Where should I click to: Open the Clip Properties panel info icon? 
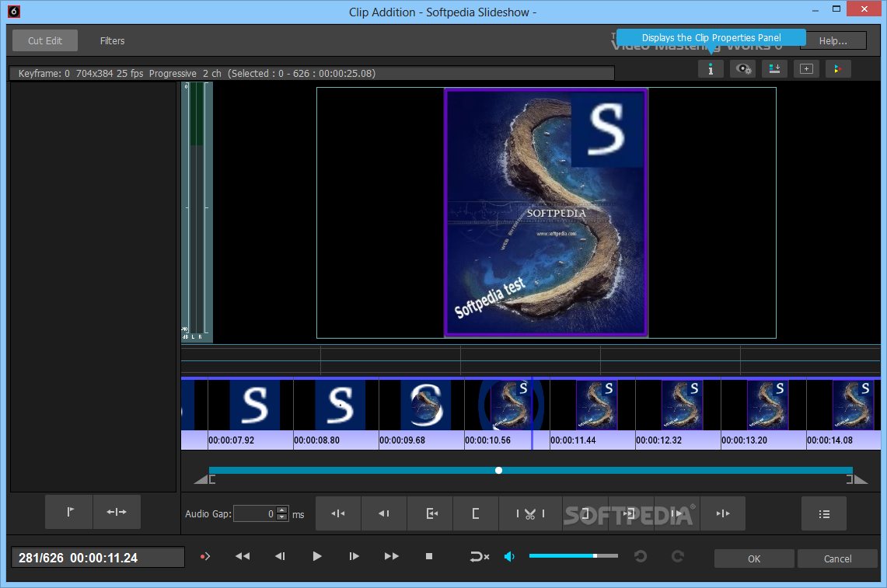click(x=711, y=69)
